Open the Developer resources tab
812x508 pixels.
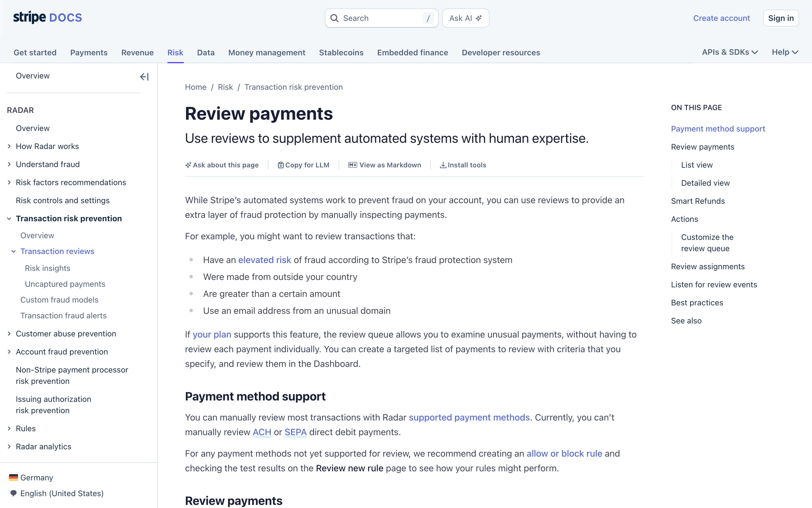click(501, 52)
